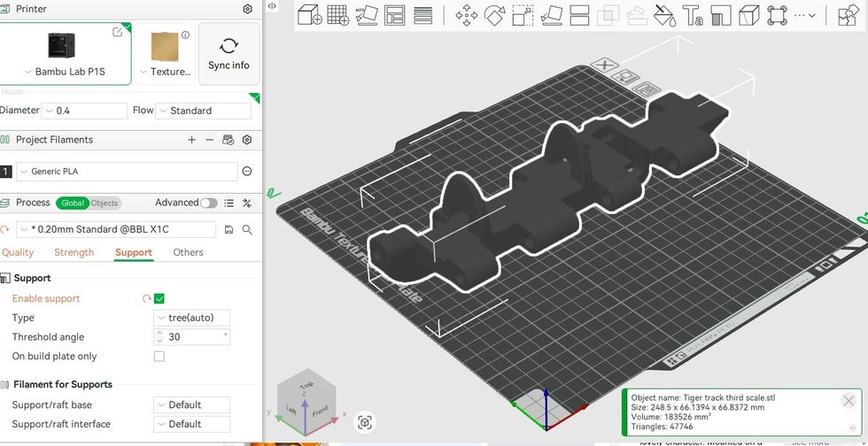Increase Threshold angle with up arrow
Image resolution: width=868 pixels, height=446 pixels.
160,333
